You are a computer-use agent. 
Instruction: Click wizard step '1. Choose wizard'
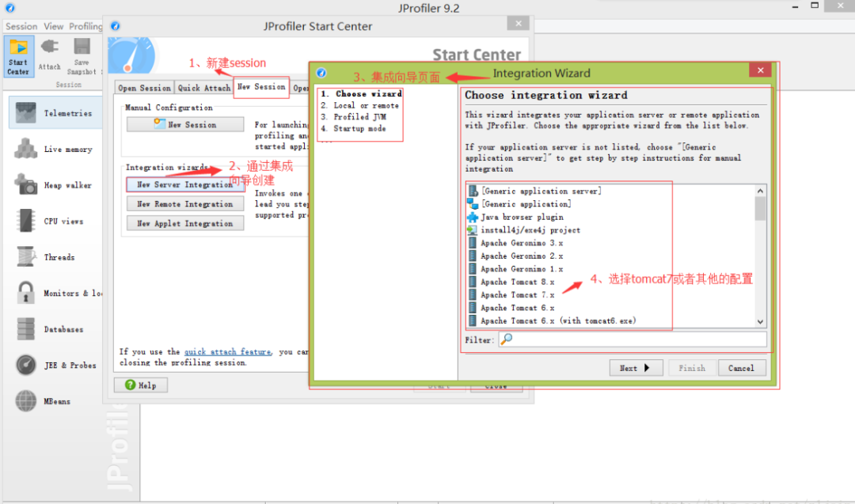point(362,93)
